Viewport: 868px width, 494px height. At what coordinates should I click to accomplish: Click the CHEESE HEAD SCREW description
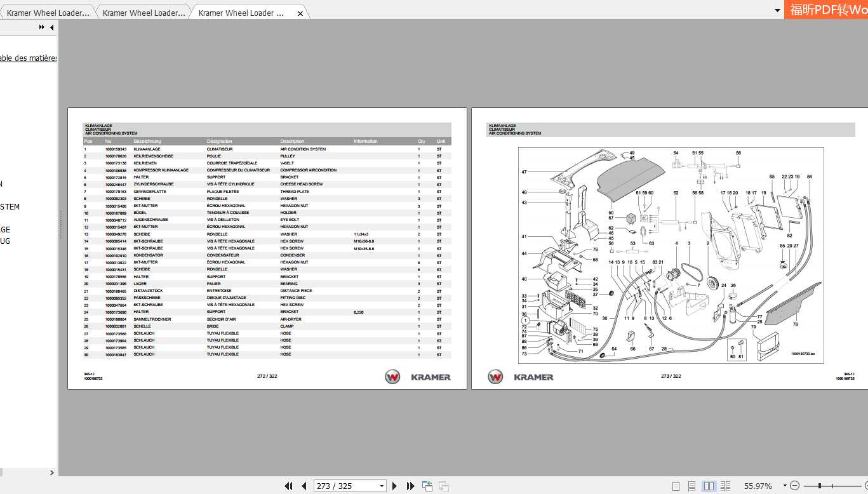tap(302, 184)
